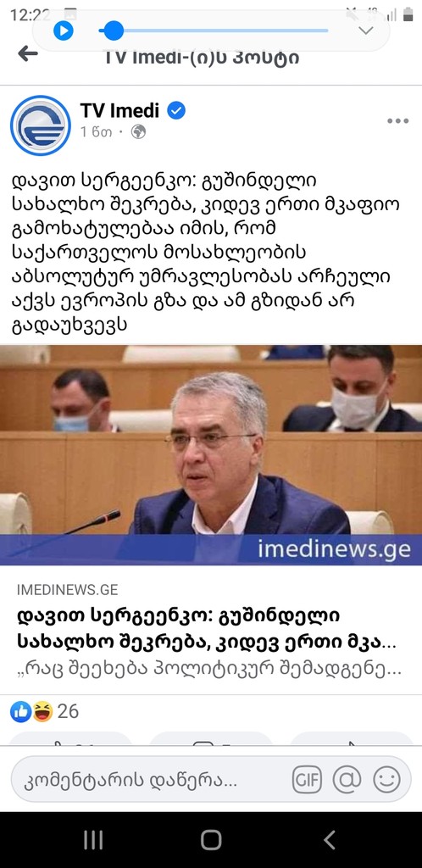View the like reaction icon
The image size is (422, 868).
click(20, 711)
